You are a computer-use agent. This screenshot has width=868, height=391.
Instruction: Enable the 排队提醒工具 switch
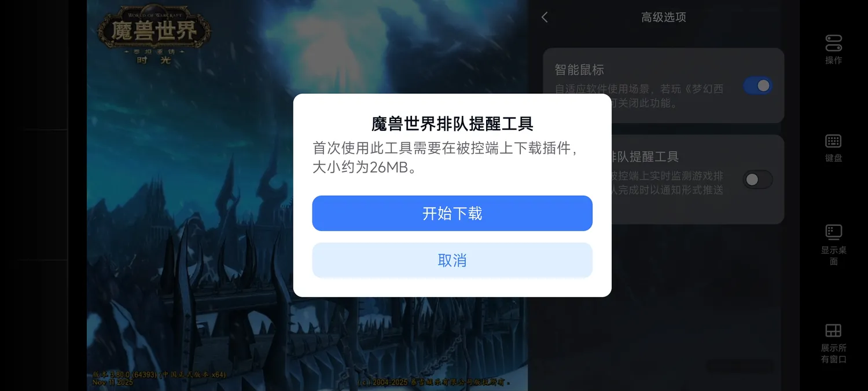pyautogui.click(x=757, y=180)
